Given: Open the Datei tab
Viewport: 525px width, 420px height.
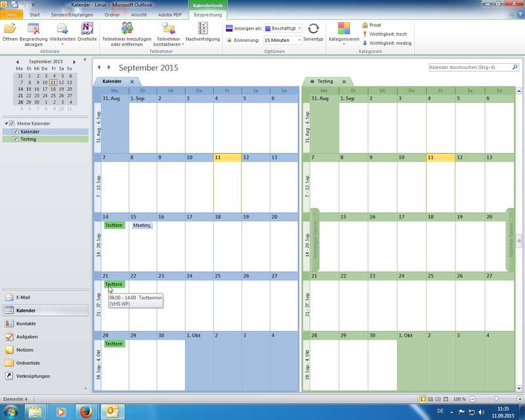Looking at the screenshot, I should click(11, 14).
